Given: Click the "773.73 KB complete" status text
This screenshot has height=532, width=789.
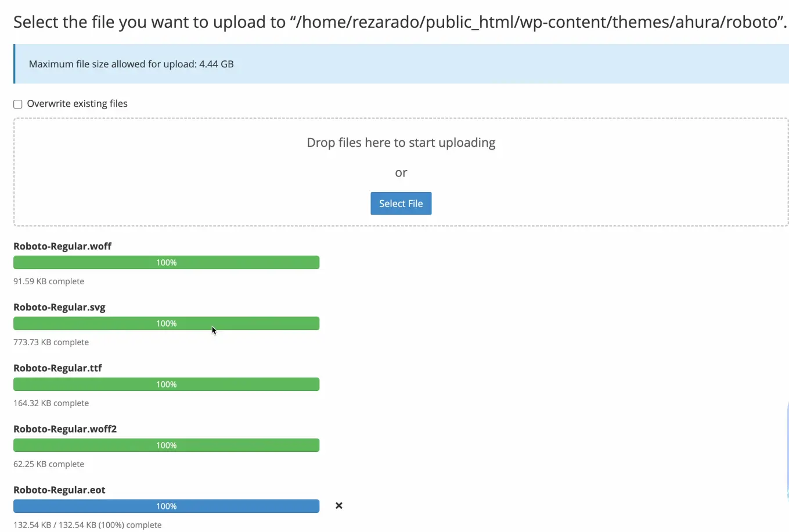Looking at the screenshot, I should pos(51,342).
